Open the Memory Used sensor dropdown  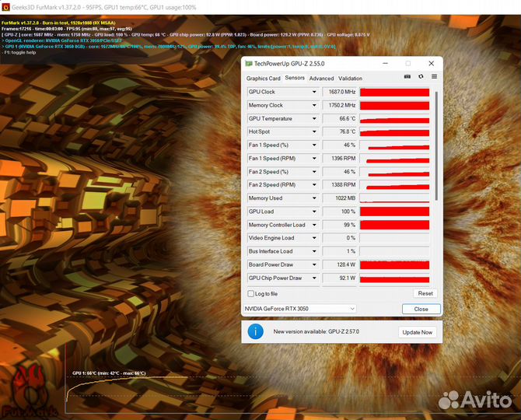[x=314, y=198]
